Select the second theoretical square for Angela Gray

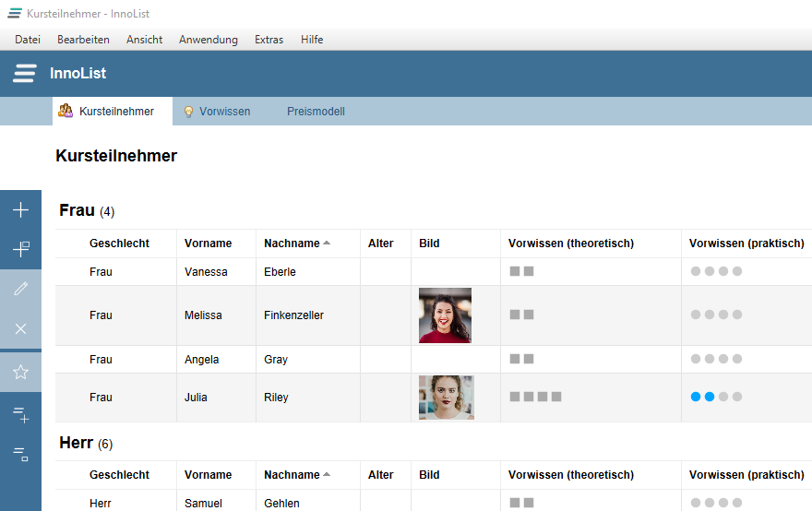coord(528,359)
